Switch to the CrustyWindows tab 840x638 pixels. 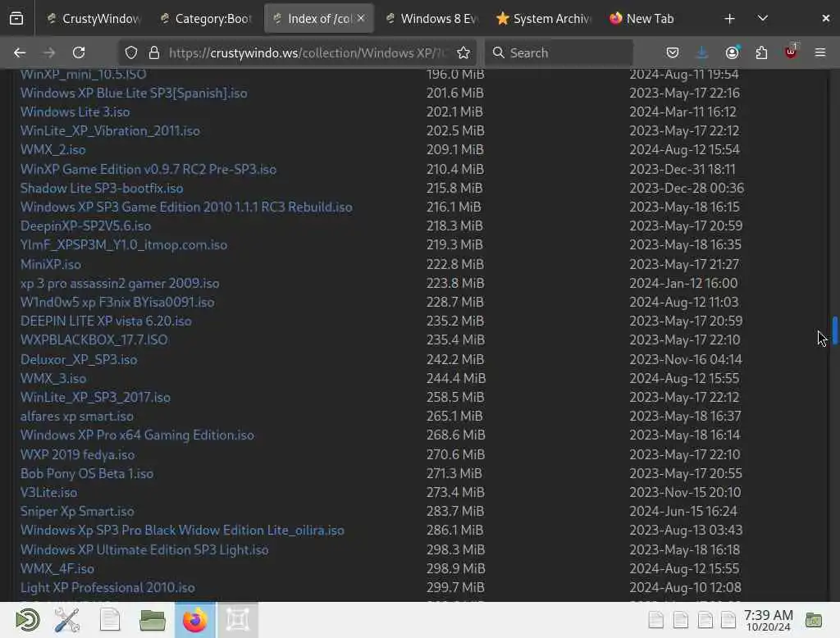tap(94, 19)
